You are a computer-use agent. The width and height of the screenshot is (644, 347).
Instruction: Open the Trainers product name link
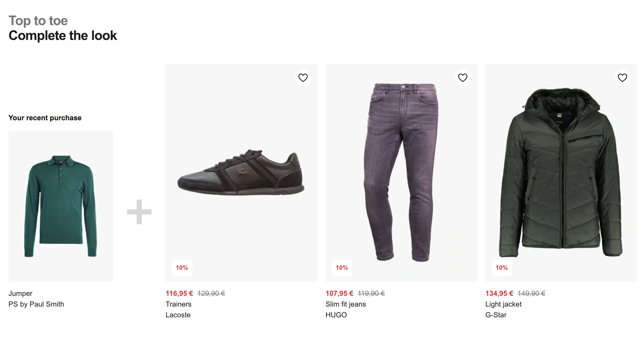coord(178,304)
